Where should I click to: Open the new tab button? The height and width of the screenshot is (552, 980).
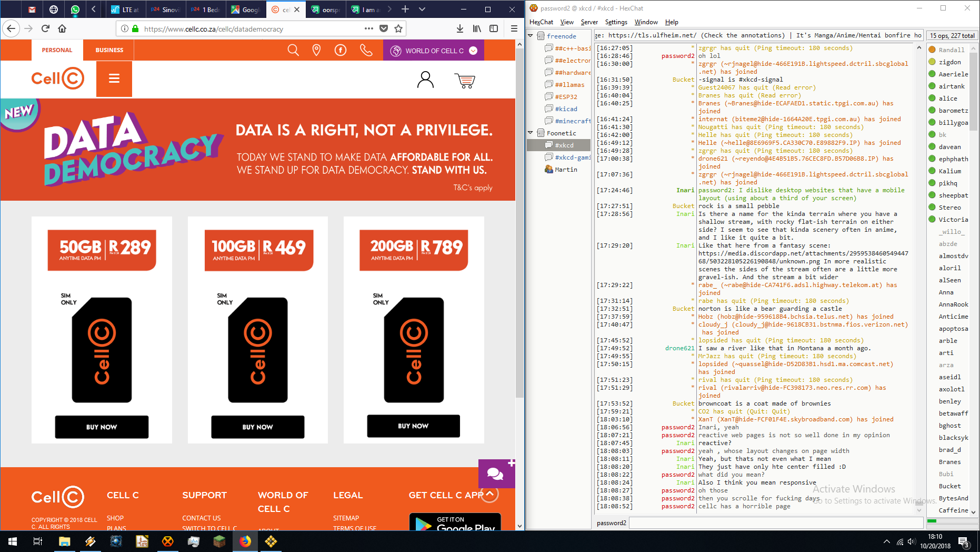pos(405,9)
